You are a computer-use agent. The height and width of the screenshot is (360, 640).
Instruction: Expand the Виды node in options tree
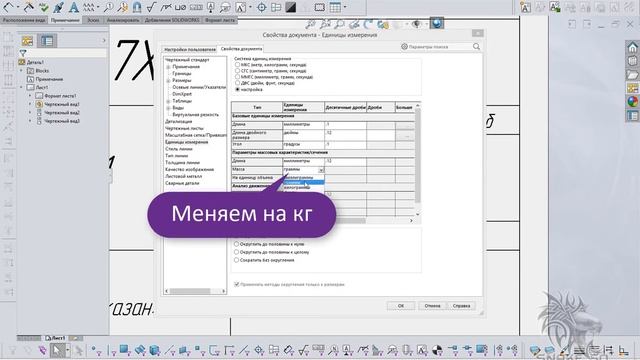point(168,108)
